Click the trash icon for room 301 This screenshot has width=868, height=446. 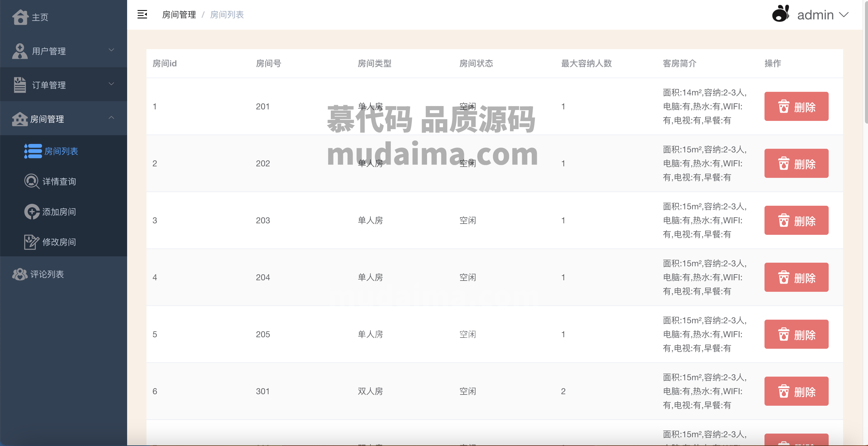tap(784, 392)
